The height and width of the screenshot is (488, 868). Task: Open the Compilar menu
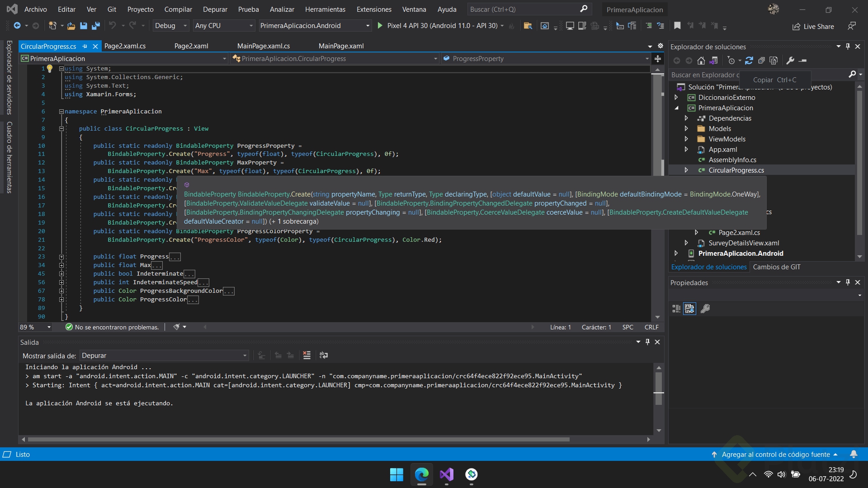pyautogui.click(x=178, y=9)
